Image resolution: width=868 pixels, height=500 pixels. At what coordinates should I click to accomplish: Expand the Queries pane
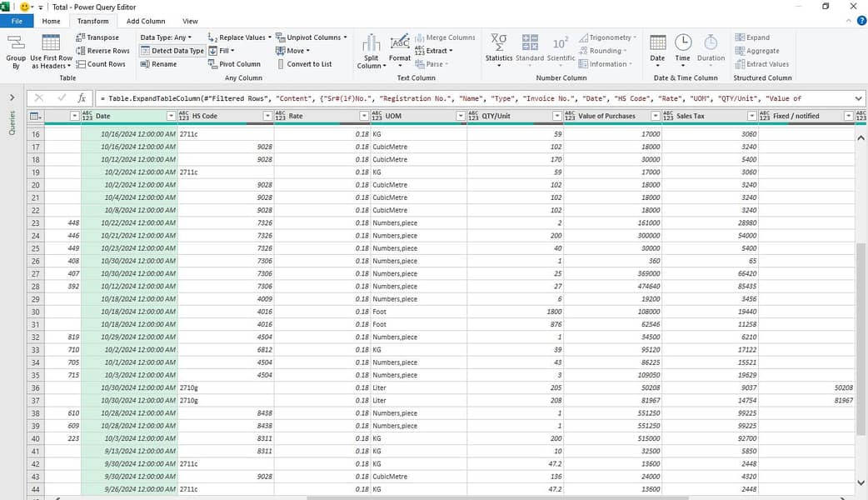click(x=12, y=97)
